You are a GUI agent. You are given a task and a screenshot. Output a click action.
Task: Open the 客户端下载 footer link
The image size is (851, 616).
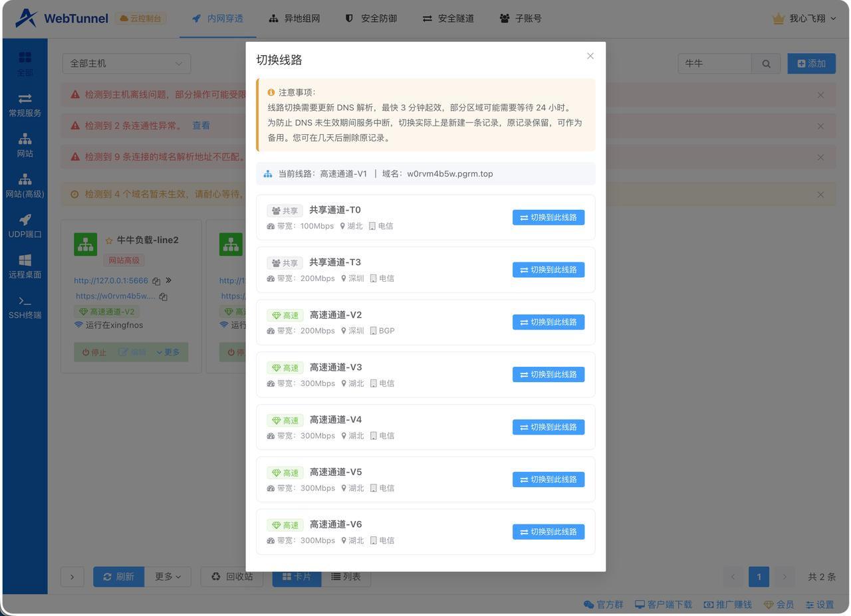point(664,605)
